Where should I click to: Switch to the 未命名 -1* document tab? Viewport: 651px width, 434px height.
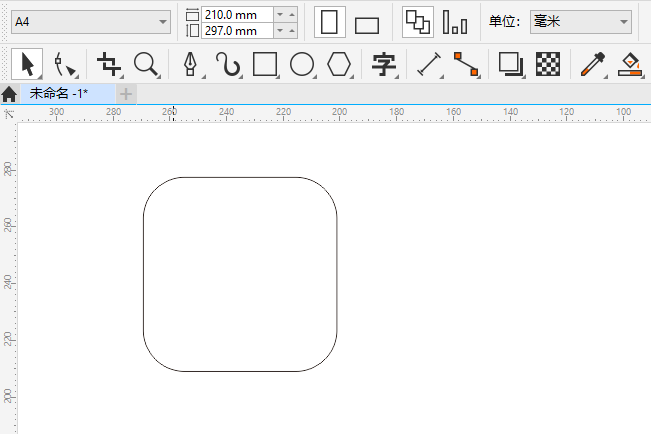coord(59,93)
